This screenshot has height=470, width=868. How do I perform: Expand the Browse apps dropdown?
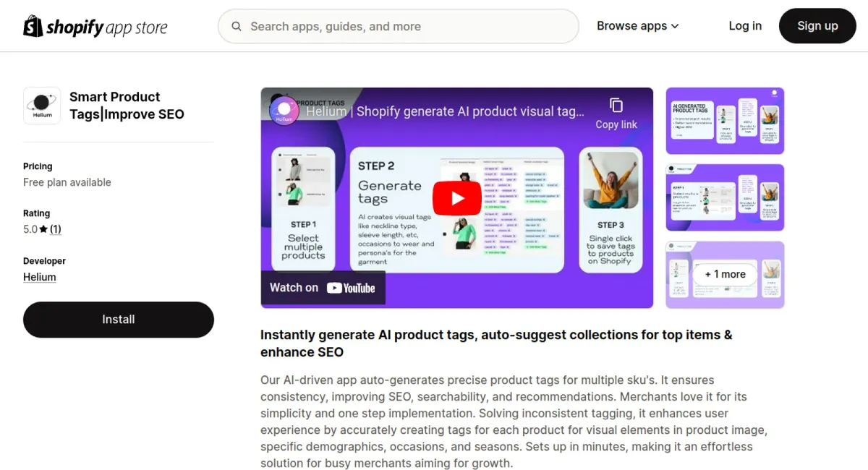638,26
